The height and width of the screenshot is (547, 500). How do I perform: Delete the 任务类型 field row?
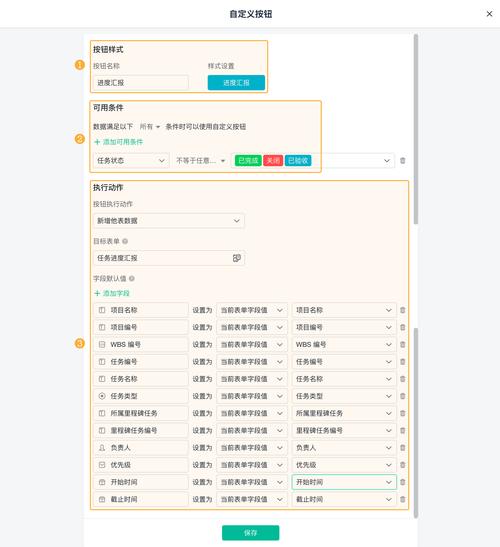click(x=402, y=396)
